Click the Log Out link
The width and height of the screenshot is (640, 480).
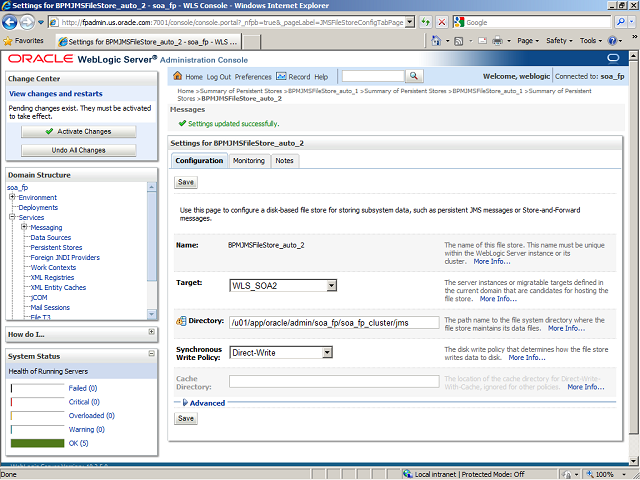[218, 77]
